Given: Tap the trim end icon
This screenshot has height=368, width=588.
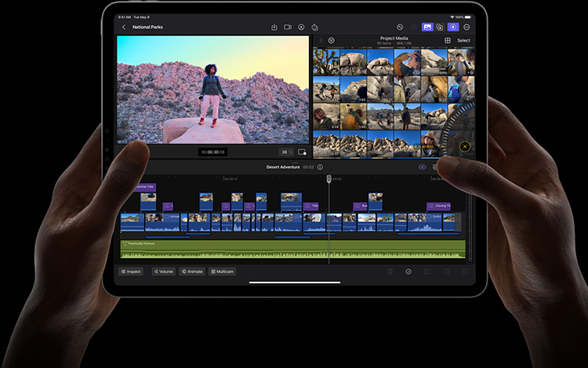Looking at the screenshot, I should click(x=465, y=271).
